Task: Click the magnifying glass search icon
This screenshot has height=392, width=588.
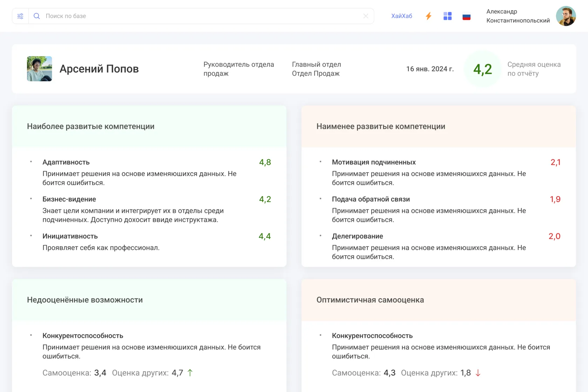Action: (x=37, y=16)
